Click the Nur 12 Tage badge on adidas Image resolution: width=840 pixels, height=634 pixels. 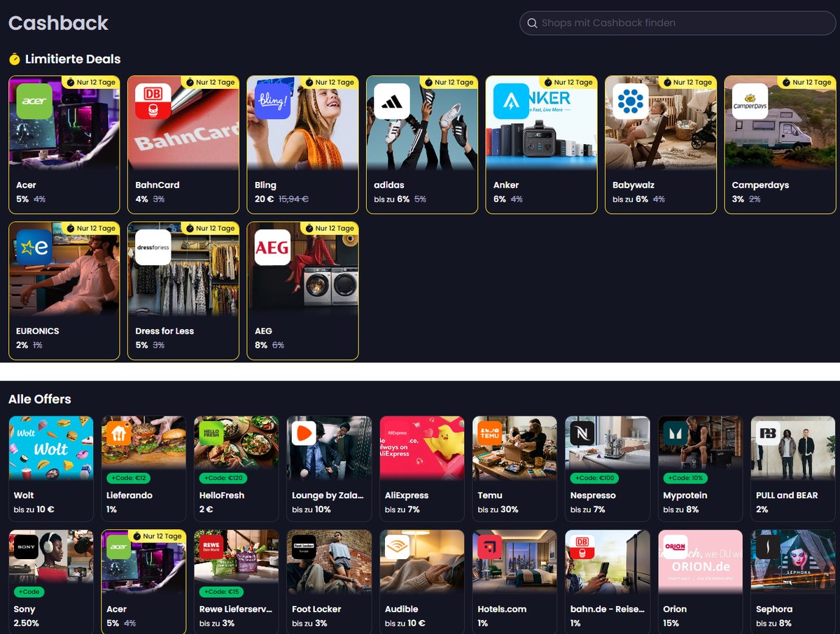(x=448, y=82)
